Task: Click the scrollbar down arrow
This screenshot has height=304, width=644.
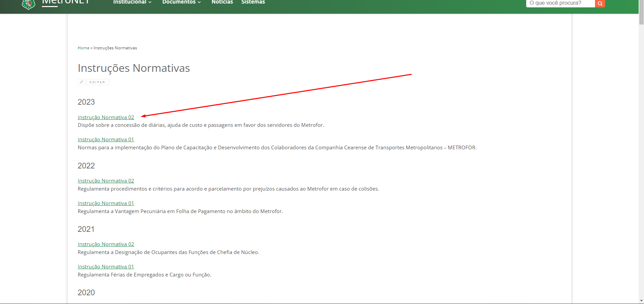Action: [641, 301]
